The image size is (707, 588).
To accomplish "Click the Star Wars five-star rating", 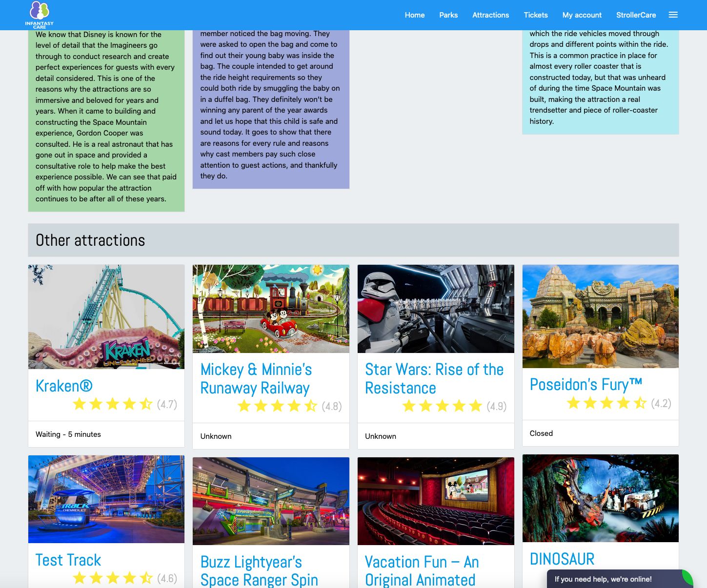I will [442, 406].
